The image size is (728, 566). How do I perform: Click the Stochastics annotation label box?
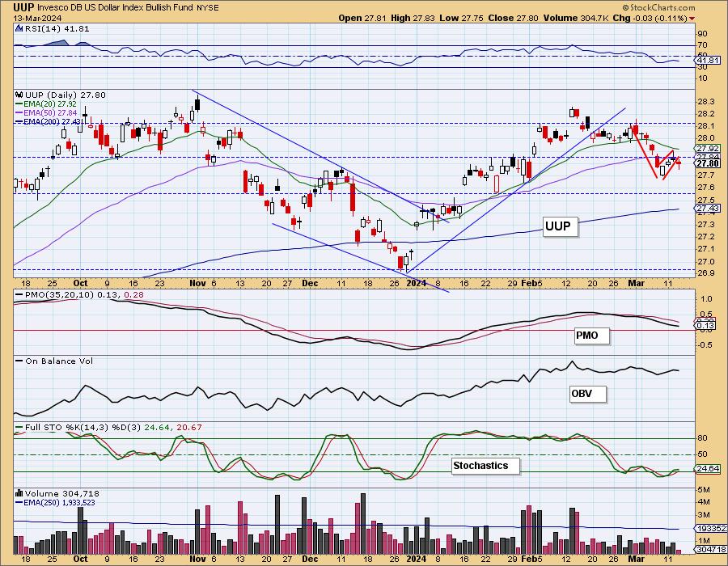485,465
